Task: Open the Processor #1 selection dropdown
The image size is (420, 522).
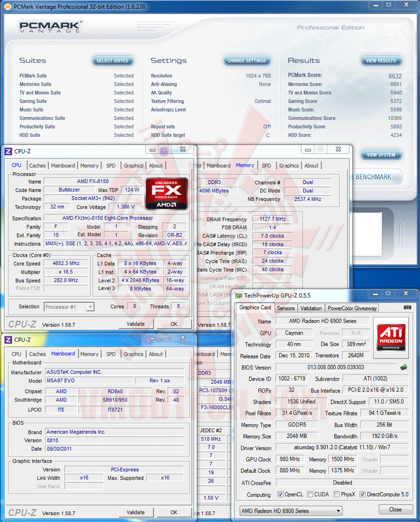Action: [69, 307]
